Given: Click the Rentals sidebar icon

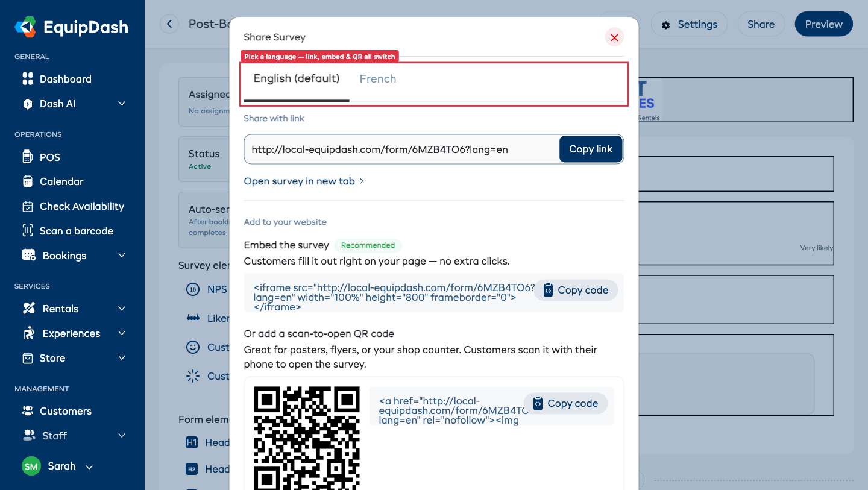Looking at the screenshot, I should [x=28, y=309].
